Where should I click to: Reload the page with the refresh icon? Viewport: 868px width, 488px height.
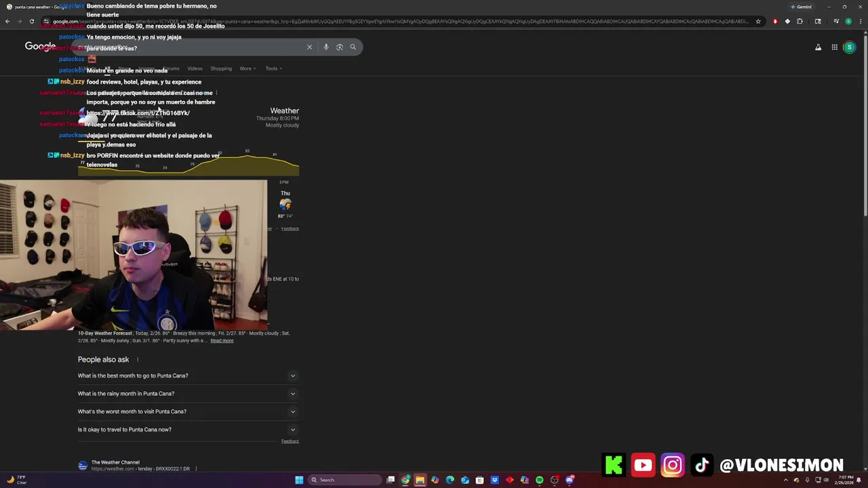click(31, 21)
